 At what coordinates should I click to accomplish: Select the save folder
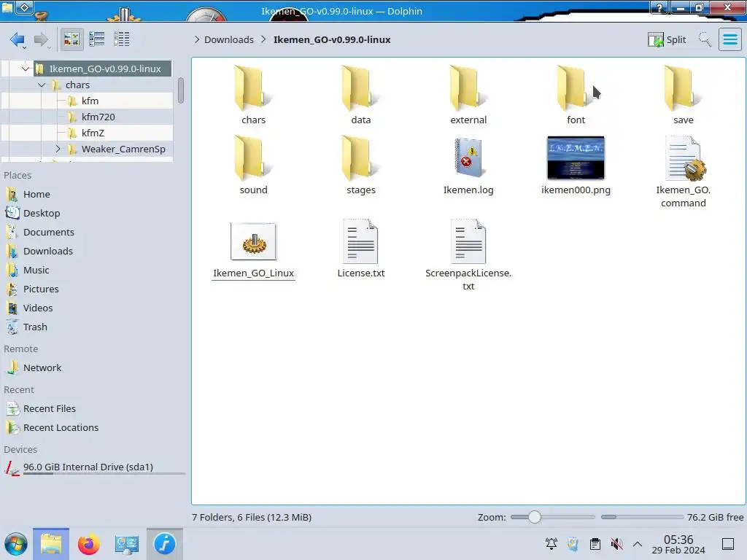[683, 96]
